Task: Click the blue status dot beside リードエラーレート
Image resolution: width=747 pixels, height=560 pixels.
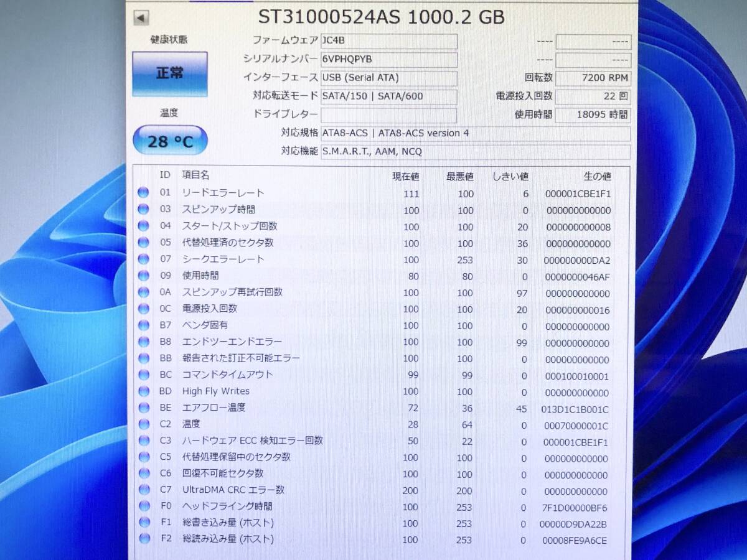Action: click(x=144, y=194)
